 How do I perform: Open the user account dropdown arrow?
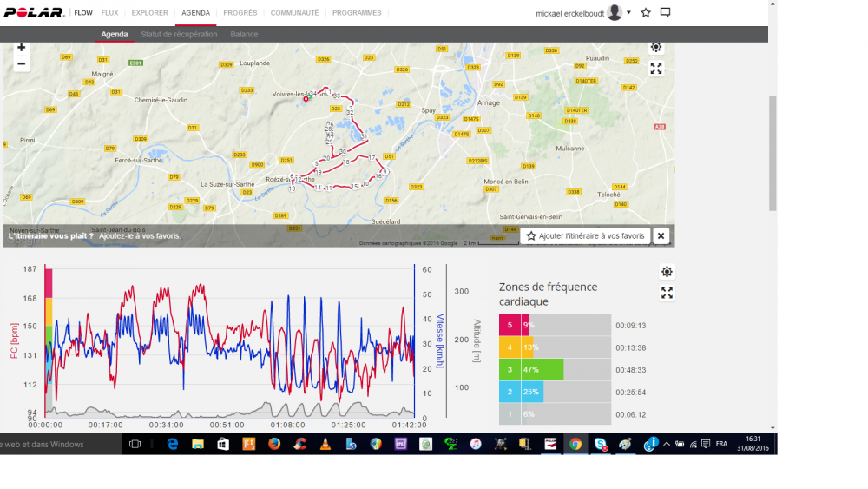pyautogui.click(x=628, y=13)
